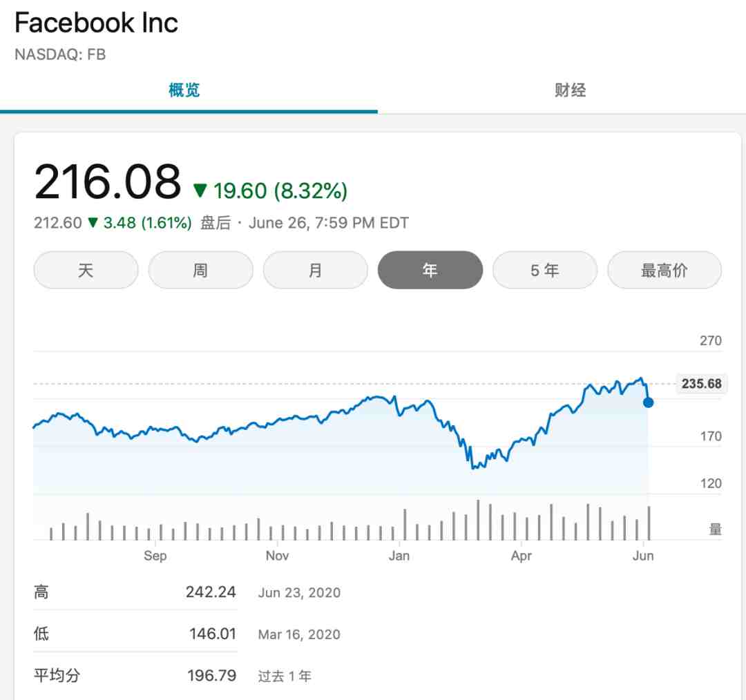This screenshot has height=700, width=746.
Task: Click the Nov label on chart axis
Action: (x=278, y=556)
